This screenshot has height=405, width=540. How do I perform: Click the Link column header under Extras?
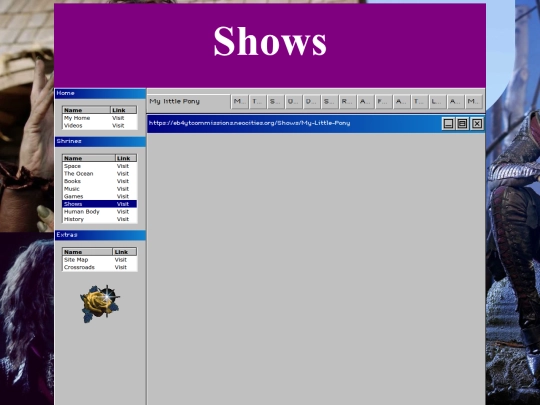[125, 252]
